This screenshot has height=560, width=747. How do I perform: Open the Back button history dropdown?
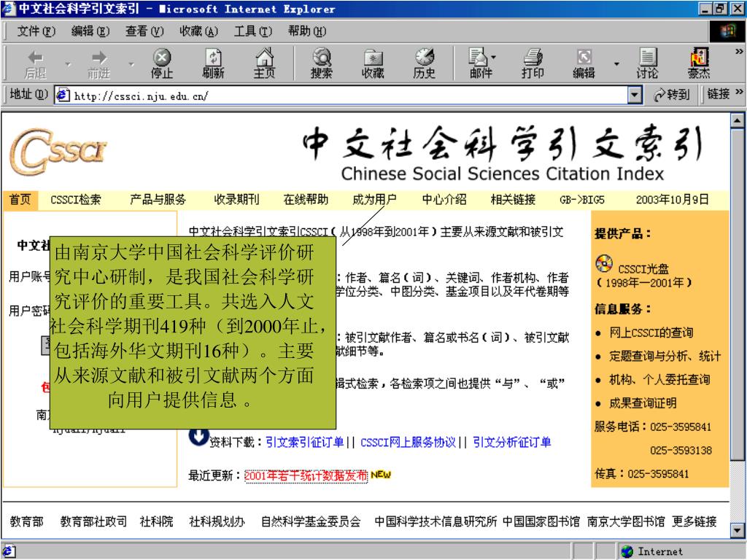68,64
